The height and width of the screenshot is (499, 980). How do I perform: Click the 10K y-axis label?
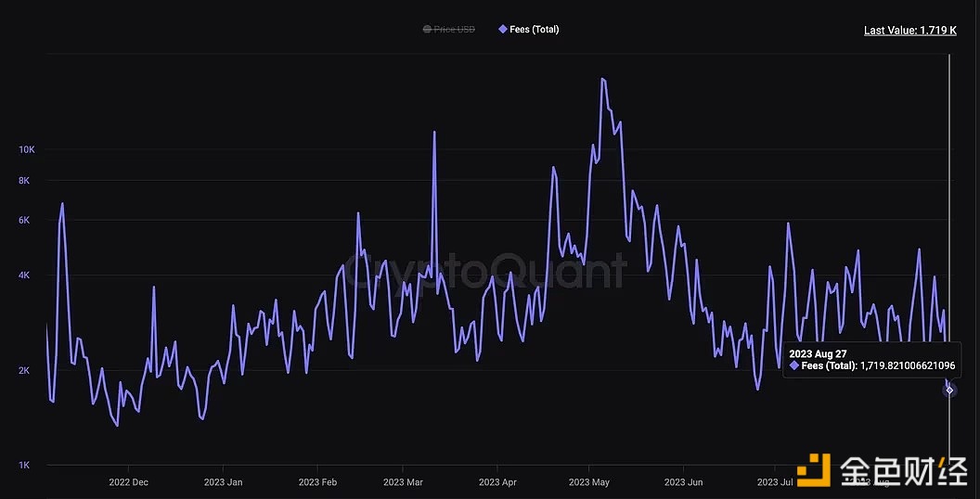(x=27, y=149)
